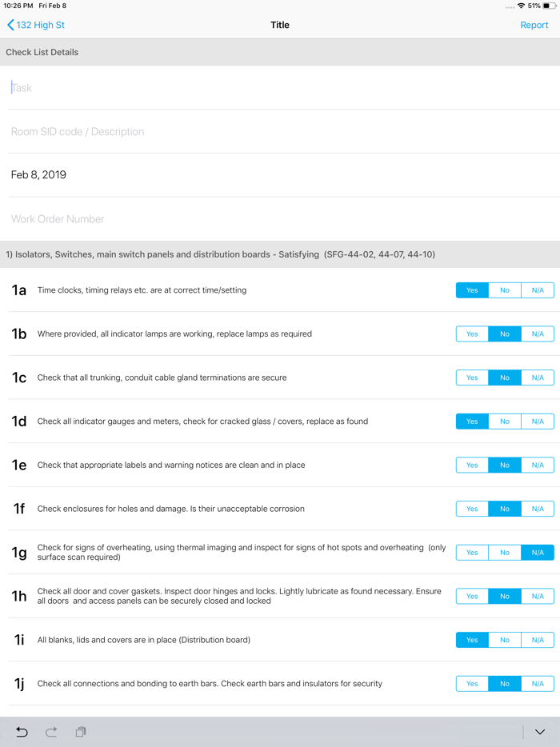The width and height of the screenshot is (560, 747).
Task: Mark labels check 1e as Yes
Action: click(x=471, y=465)
